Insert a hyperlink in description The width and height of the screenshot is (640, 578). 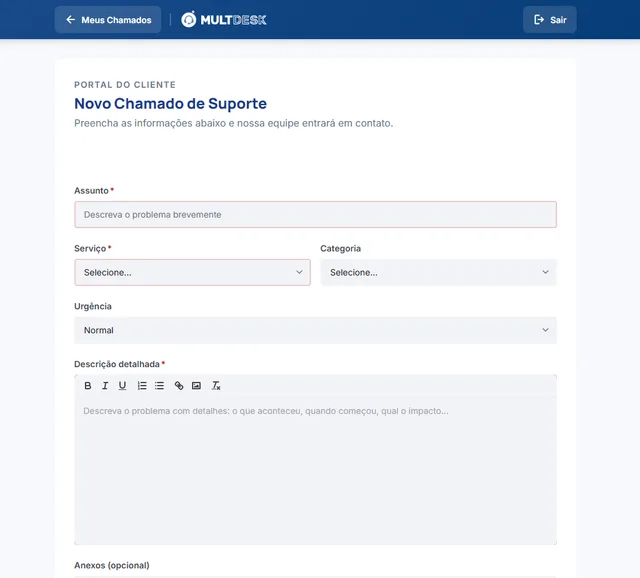tap(179, 386)
